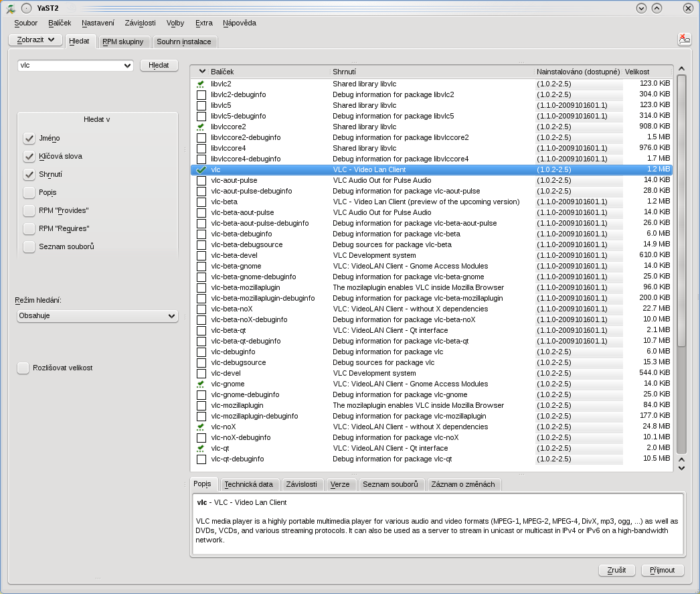Click the bottom-most scrollbar down arrow
The image size is (700, 594).
[681, 468]
